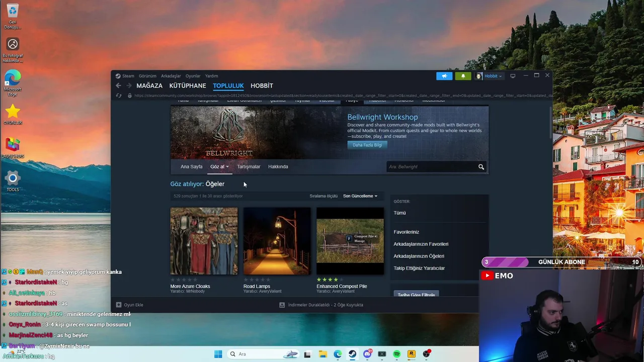The width and height of the screenshot is (644, 362).
Task: Click the Steam Big Picture monitor icon
Action: (x=513, y=76)
